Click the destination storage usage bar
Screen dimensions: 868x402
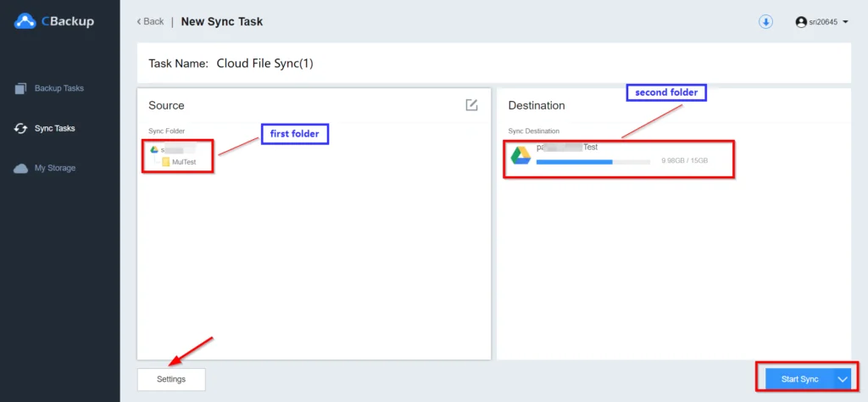tap(593, 162)
